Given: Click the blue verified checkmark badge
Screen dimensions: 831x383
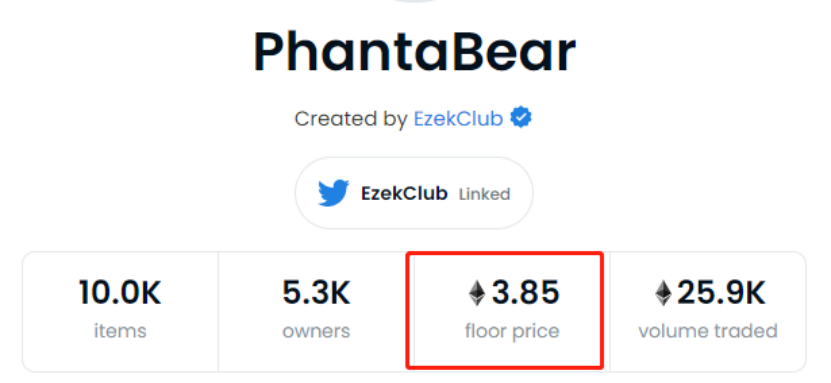Looking at the screenshot, I should 520,119.
